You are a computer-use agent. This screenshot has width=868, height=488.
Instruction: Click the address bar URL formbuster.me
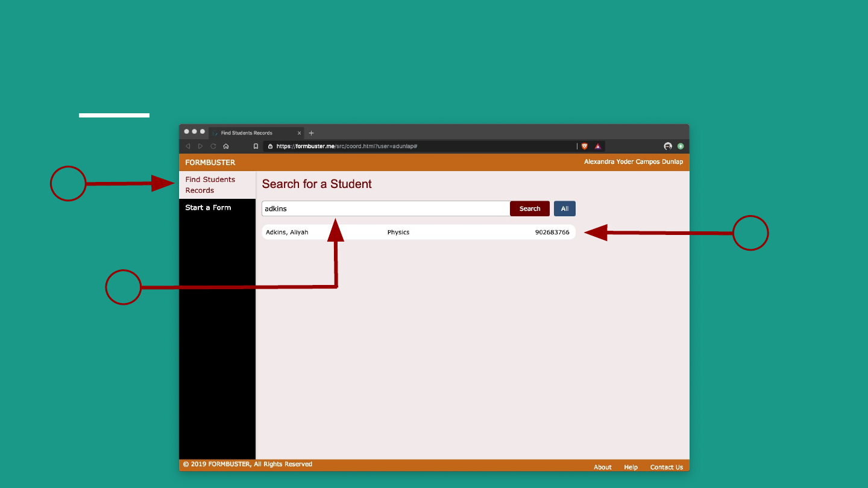[x=347, y=146]
